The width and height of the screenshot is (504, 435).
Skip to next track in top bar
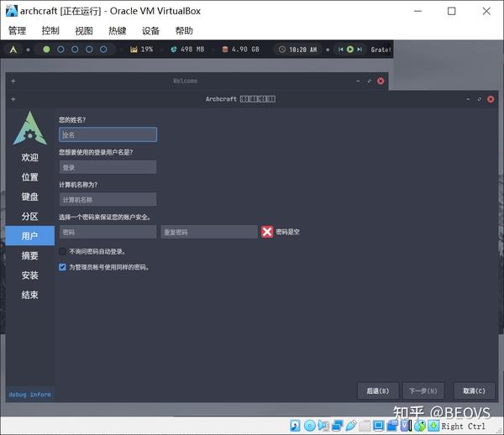pyautogui.click(x=360, y=50)
